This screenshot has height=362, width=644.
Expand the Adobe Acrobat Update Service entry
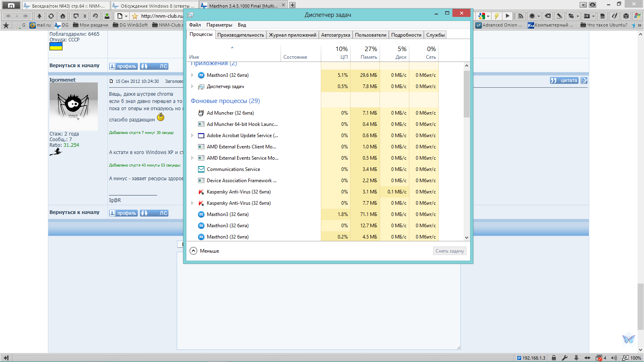pos(192,136)
